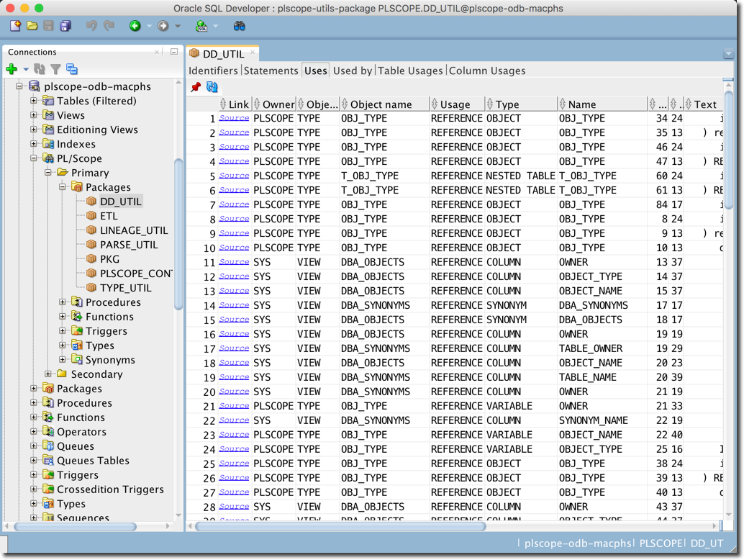Add a new connection with the green plus
Image resolution: width=744 pixels, height=560 pixels.
pos(12,69)
